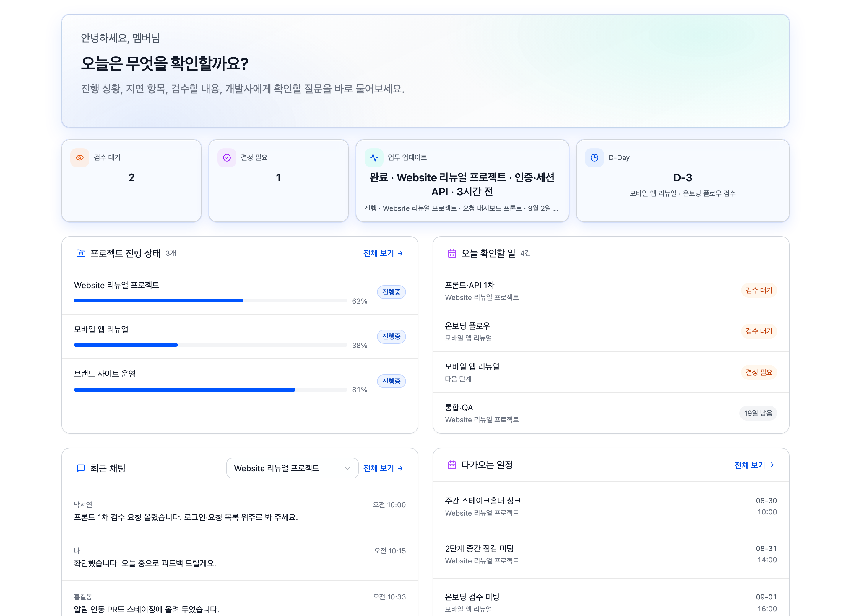Open the D-3 D-Day card
This screenshot has height=616, width=851.
click(x=683, y=181)
